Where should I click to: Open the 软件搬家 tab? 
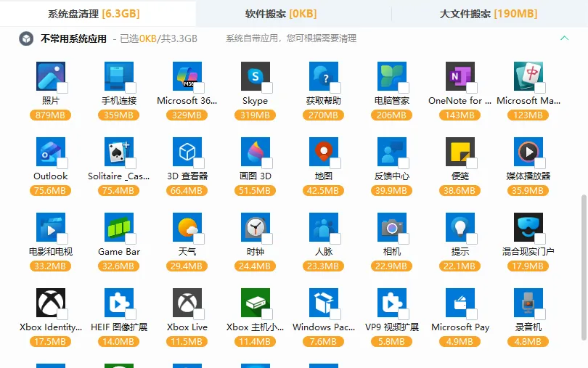pyautogui.click(x=281, y=14)
